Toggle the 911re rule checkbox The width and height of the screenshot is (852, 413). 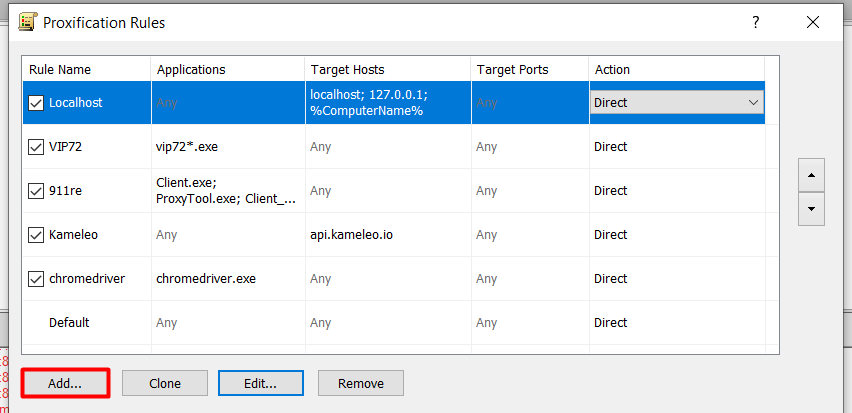pyautogui.click(x=37, y=191)
